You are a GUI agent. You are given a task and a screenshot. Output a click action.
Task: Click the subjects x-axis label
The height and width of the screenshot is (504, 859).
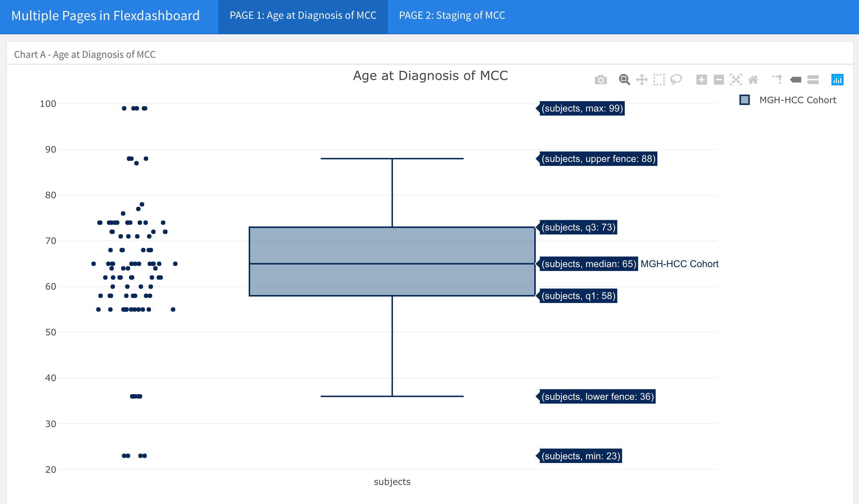coord(392,481)
